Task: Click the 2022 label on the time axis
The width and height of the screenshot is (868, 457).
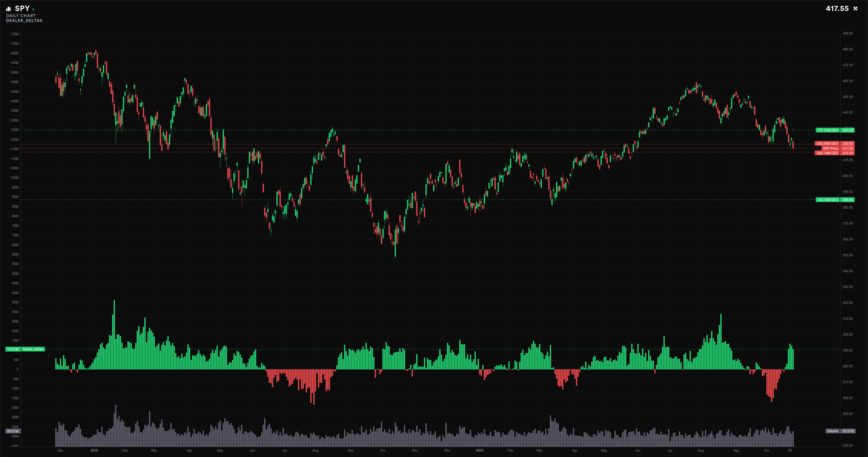Action: pyautogui.click(x=94, y=450)
